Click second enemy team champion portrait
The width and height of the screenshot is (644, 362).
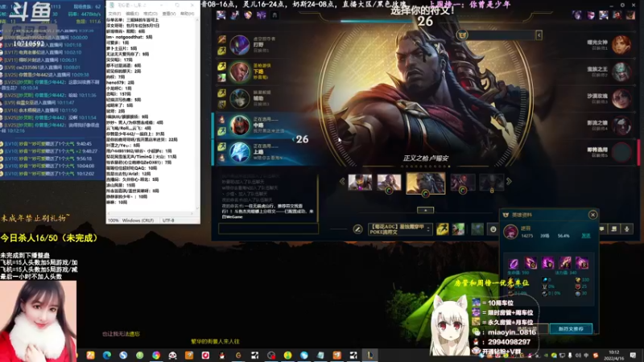point(621,72)
